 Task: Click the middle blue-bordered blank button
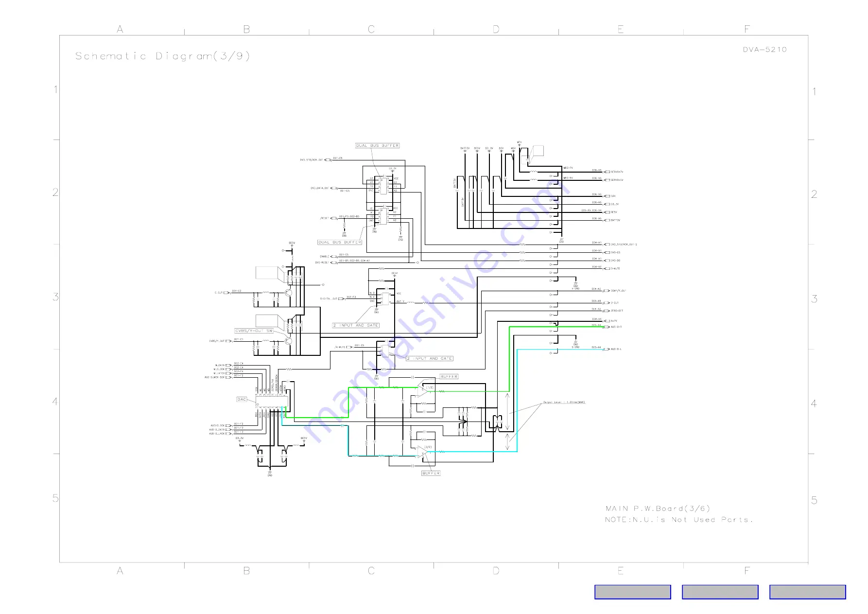[x=720, y=592]
